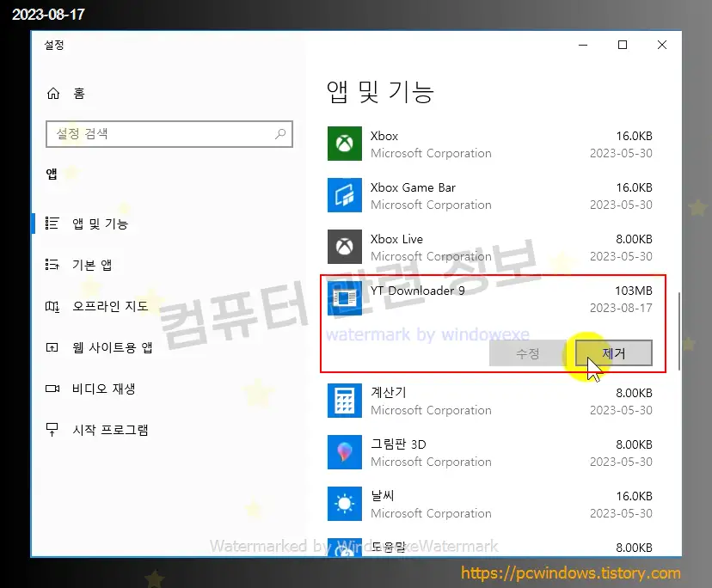712x588 pixels.
Task: Click the Xbox Game Bar icon
Action: (345, 195)
